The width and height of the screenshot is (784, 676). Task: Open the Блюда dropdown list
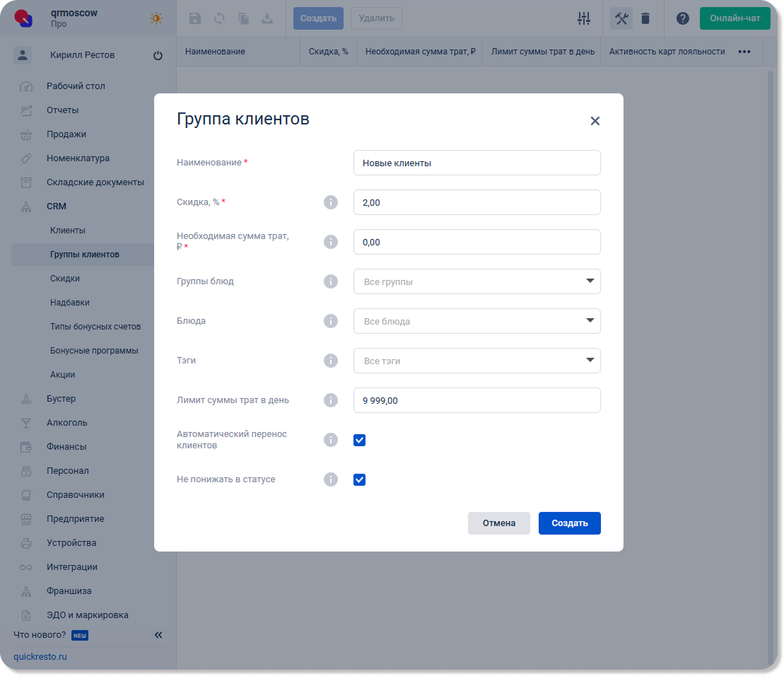476,321
